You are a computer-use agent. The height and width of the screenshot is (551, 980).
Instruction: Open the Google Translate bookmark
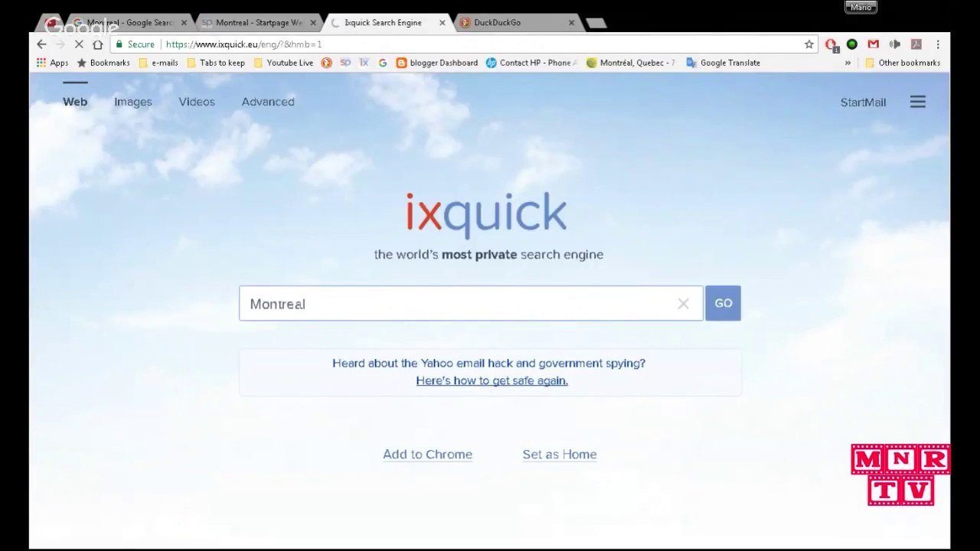[723, 63]
